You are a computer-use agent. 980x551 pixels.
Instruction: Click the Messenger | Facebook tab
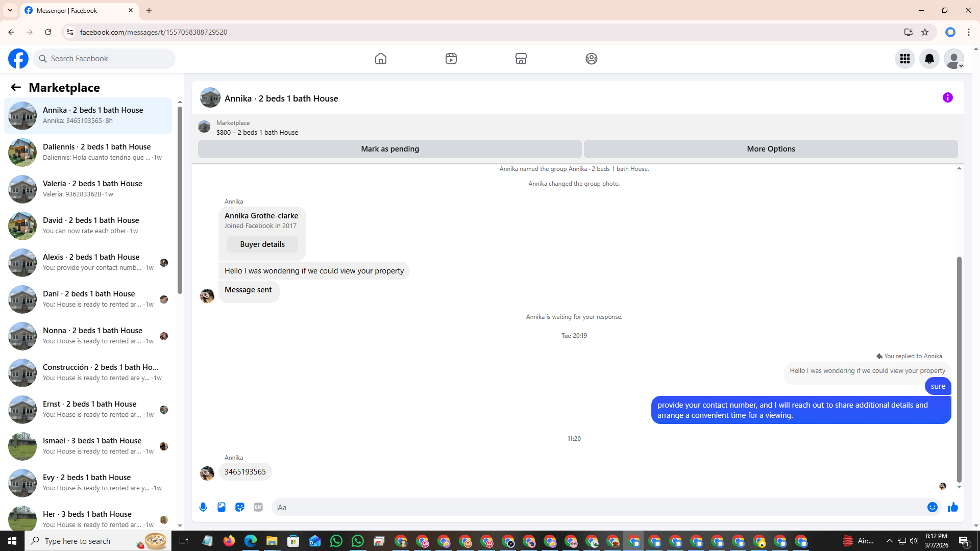pos(79,10)
